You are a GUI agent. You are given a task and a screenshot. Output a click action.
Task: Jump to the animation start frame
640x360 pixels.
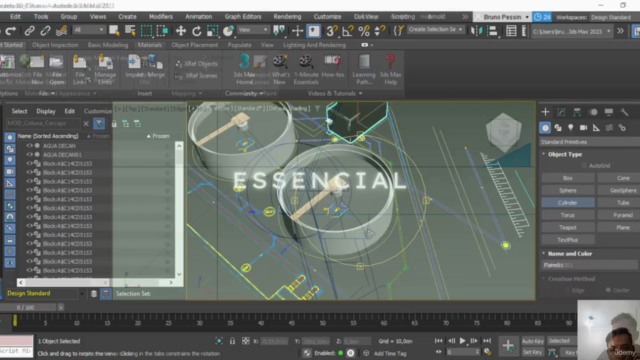pyautogui.click(x=438, y=340)
